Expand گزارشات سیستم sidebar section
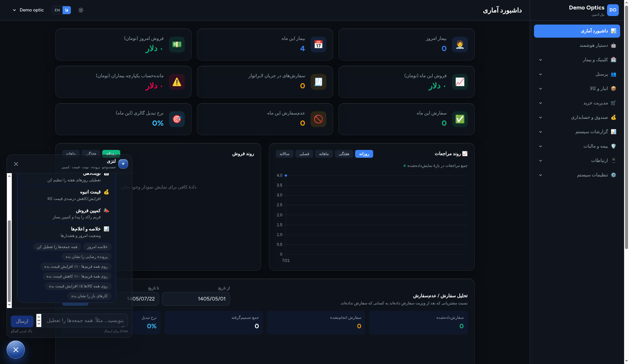This screenshot has width=629, height=364. [577, 132]
